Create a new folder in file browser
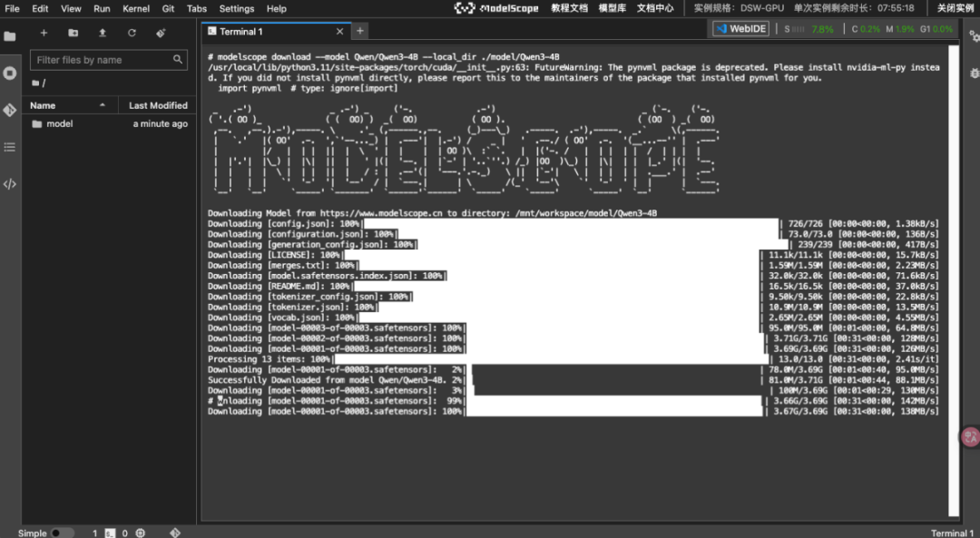The width and height of the screenshot is (980, 538). coord(73,33)
